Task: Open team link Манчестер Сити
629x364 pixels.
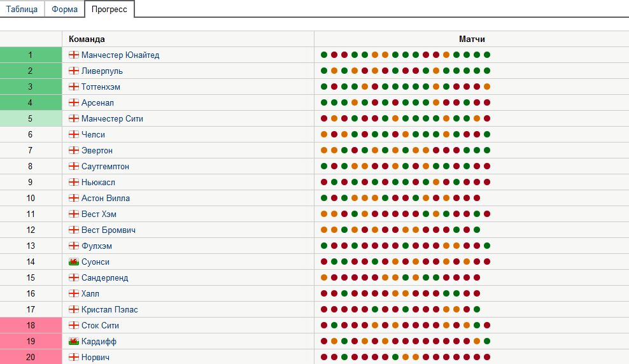Action: 112,118
